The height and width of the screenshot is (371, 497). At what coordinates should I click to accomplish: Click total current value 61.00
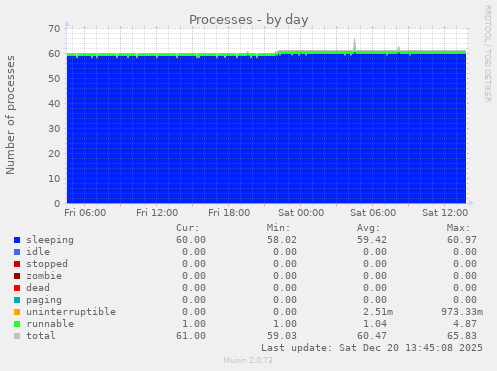(191, 336)
